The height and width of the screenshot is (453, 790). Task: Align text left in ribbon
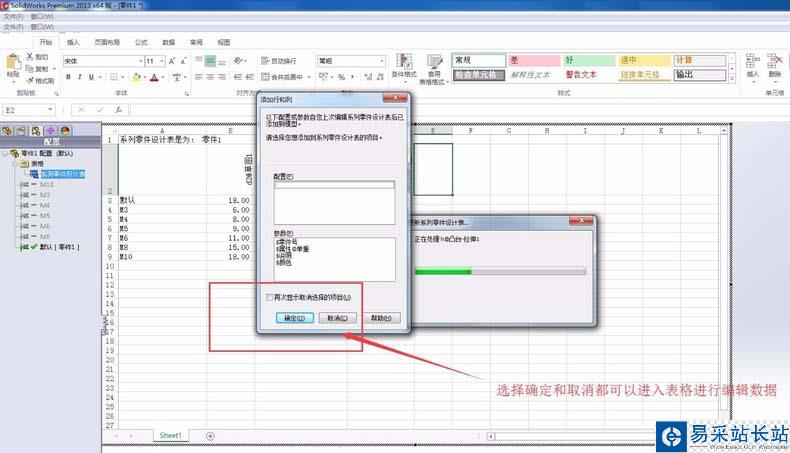click(199, 77)
